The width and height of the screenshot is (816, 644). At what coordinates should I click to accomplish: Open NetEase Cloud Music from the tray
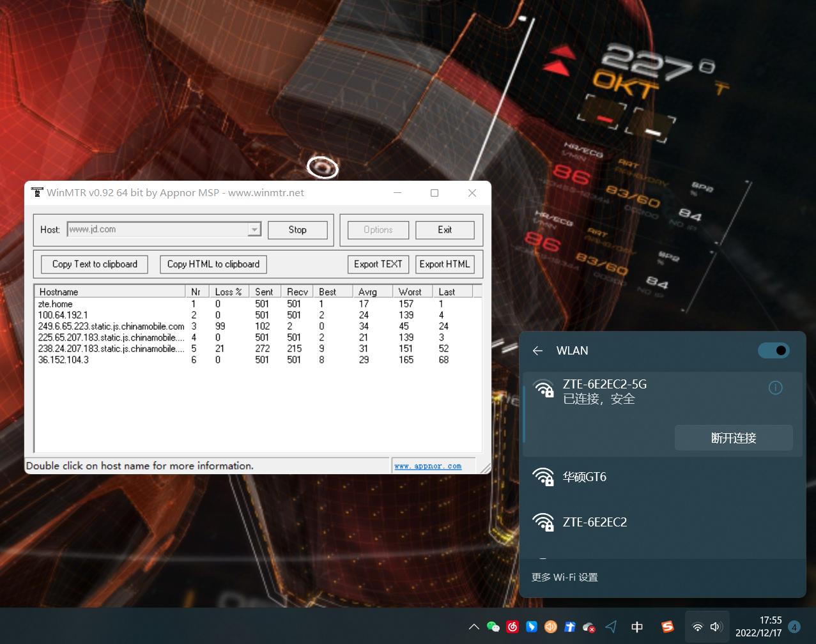pos(512,627)
